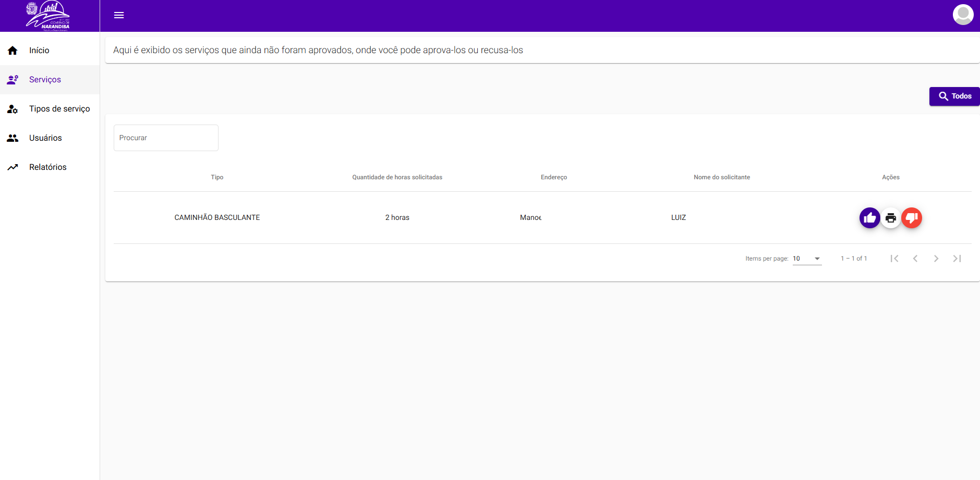Click the Serviços sidebar icon
The image size is (980, 480).
13,80
